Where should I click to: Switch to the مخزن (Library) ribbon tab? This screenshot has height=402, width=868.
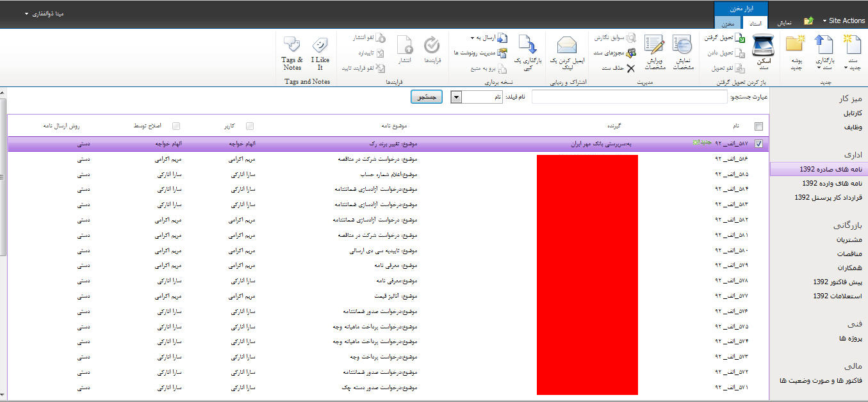click(728, 23)
